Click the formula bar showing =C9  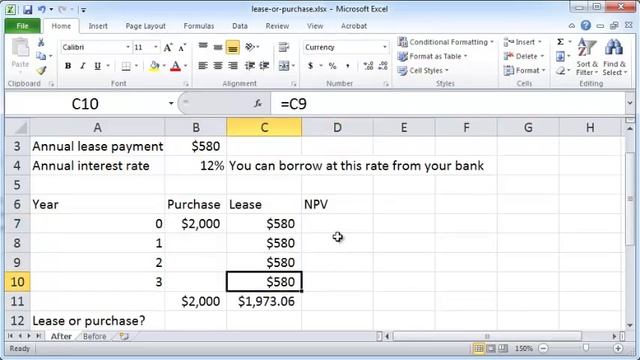point(448,104)
